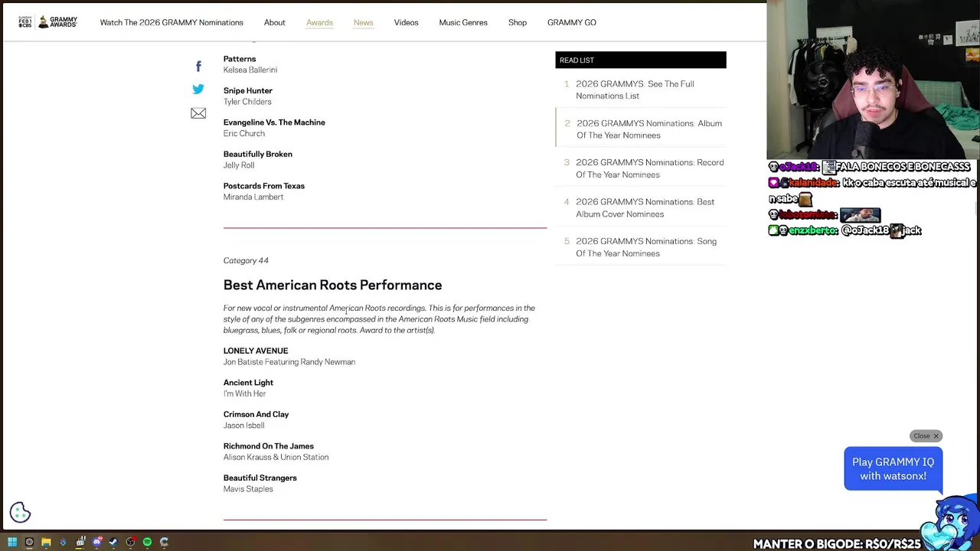Click the 'Category 44' label

tap(246, 260)
